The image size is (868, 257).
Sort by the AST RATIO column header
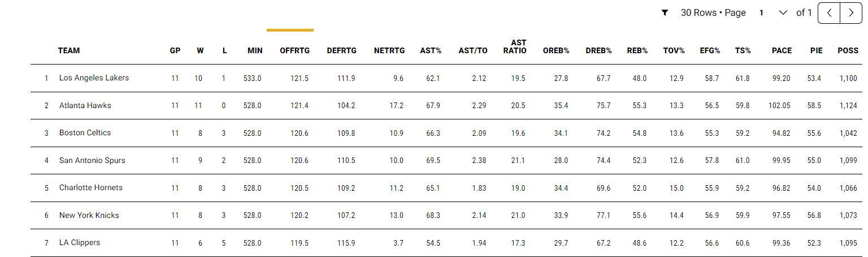pyautogui.click(x=514, y=46)
